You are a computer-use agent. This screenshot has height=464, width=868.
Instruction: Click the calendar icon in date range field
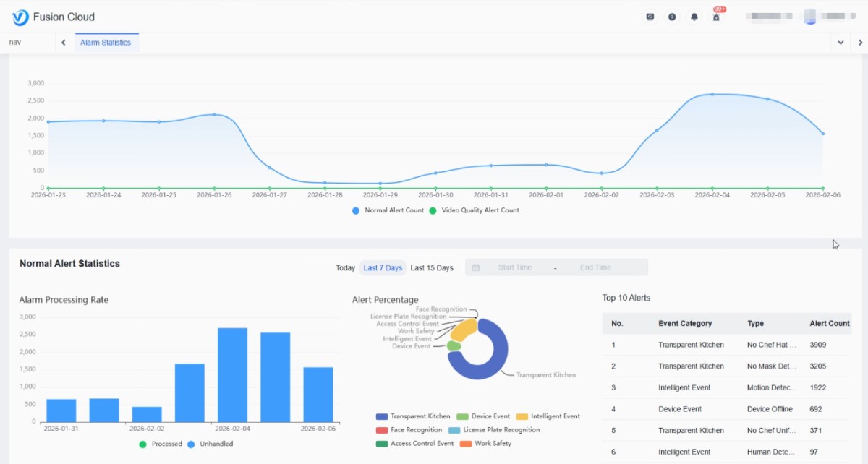476,267
